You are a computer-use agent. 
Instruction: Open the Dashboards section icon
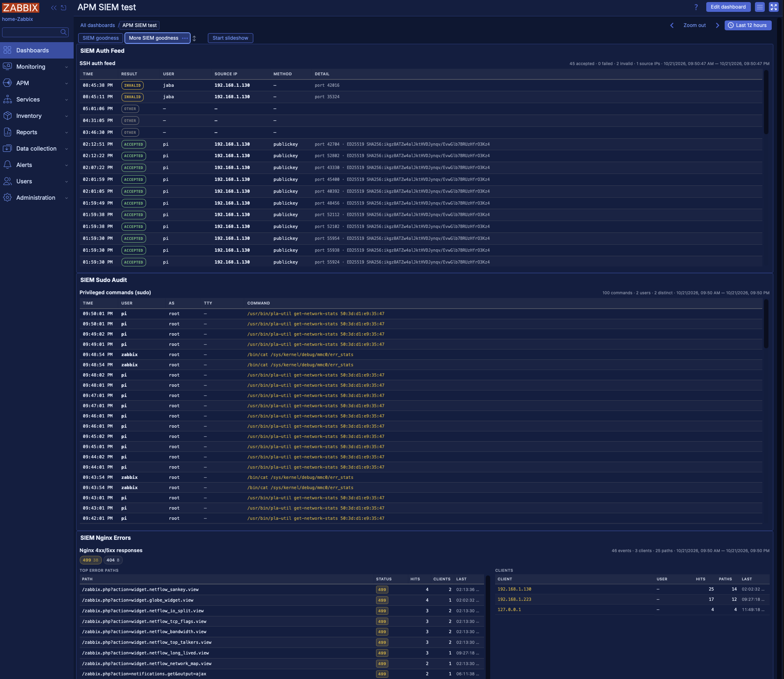coord(7,50)
